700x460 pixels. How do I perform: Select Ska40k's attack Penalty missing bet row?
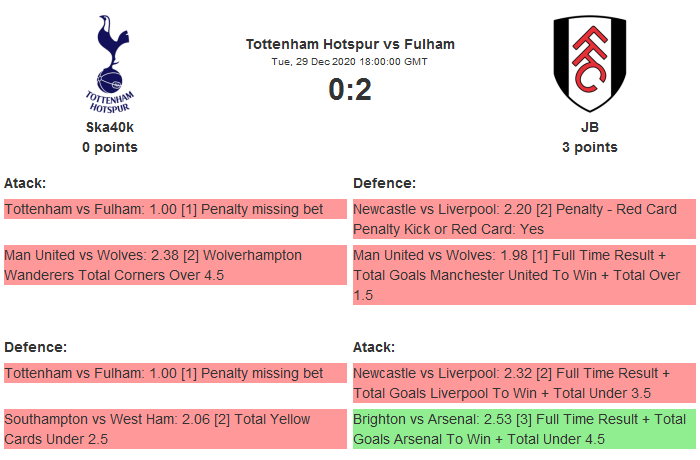pyautogui.click(x=165, y=209)
